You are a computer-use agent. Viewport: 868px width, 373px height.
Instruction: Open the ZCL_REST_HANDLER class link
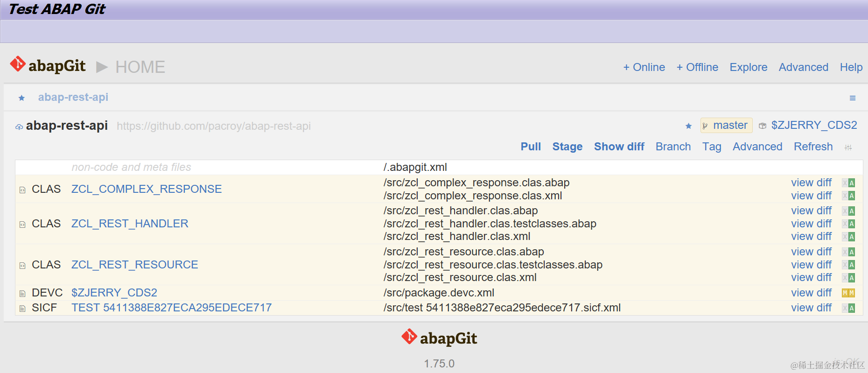[x=130, y=224]
